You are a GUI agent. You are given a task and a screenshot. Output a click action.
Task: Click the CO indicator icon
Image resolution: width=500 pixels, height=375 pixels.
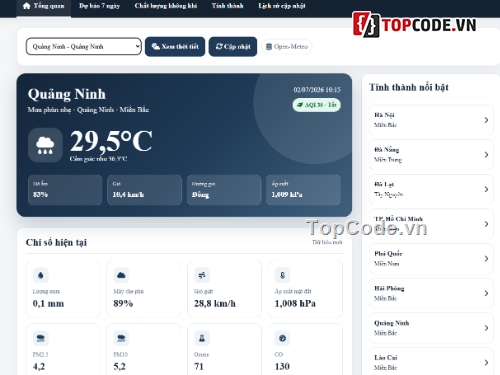(282, 338)
